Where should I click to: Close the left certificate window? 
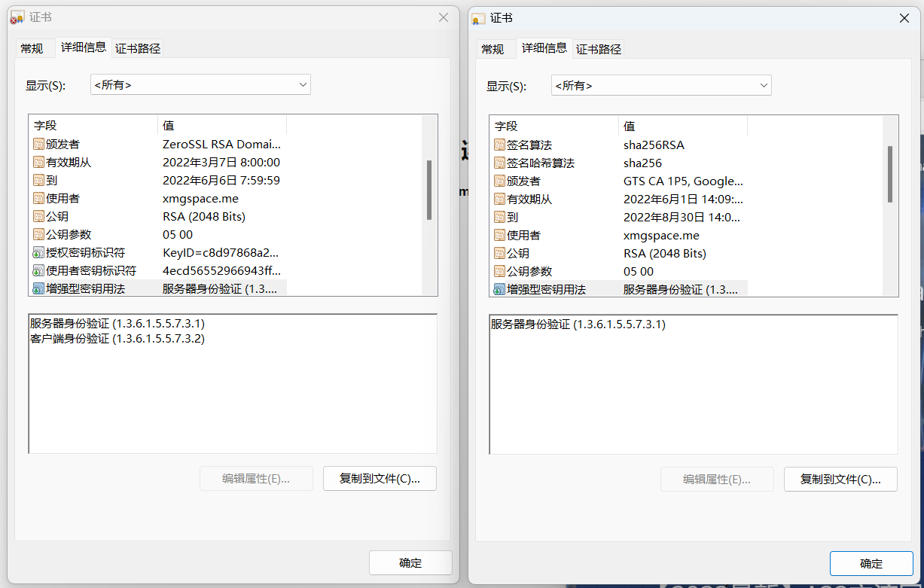pos(444,17)
